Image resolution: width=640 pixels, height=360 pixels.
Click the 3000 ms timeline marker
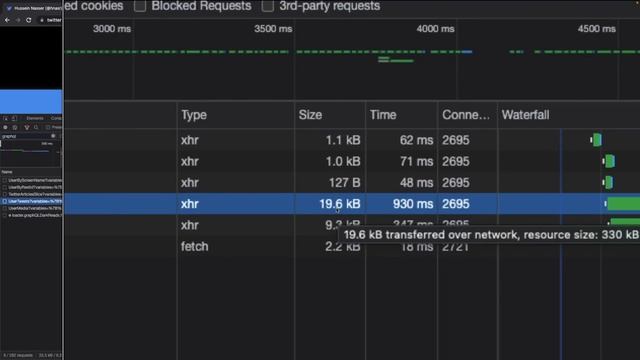click(x=112, y=29)
